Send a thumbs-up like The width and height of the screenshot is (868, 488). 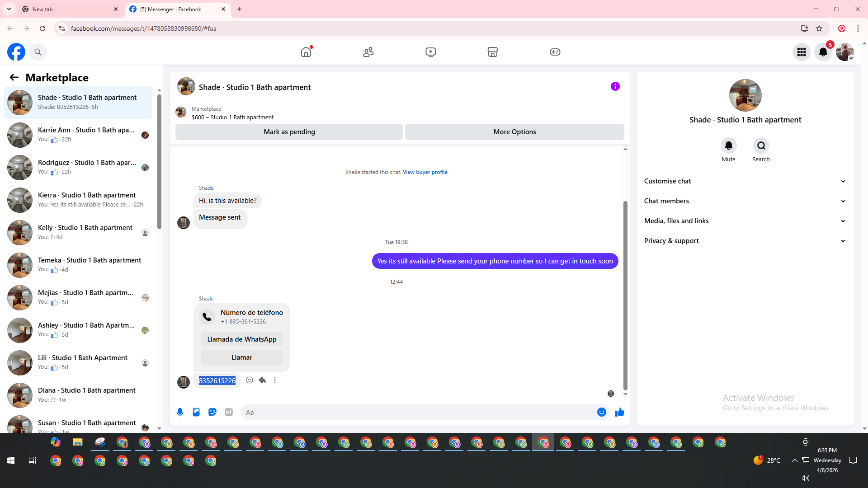(x=619, y=412)
